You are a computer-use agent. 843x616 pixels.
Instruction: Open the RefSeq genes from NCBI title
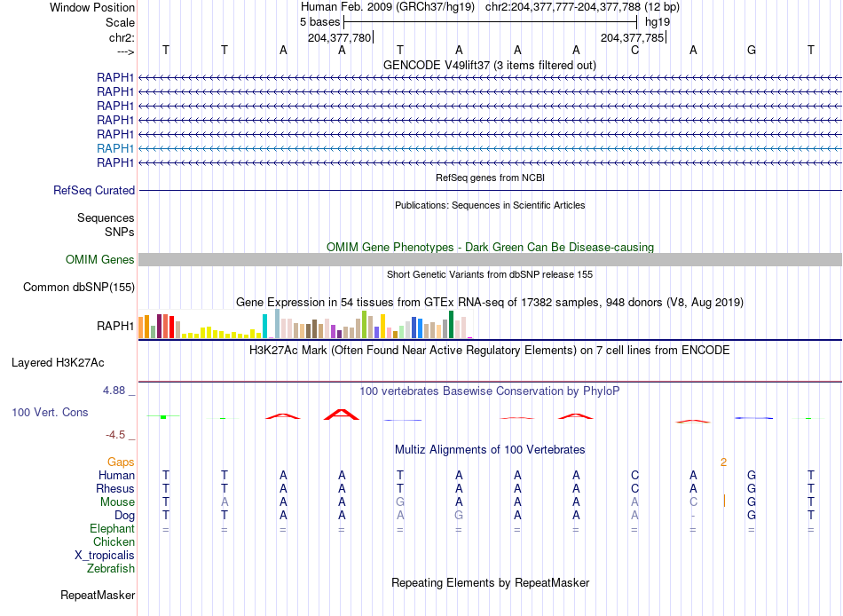tap(490, 178)
